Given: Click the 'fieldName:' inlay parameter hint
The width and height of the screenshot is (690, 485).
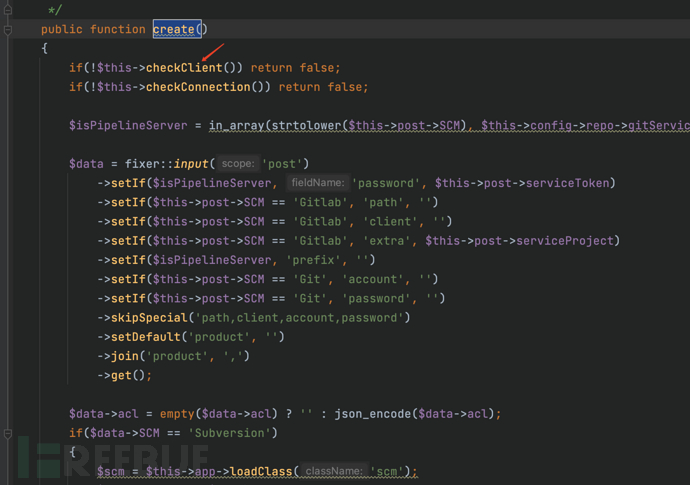Looking at the screenshot, I should point(317,183).
